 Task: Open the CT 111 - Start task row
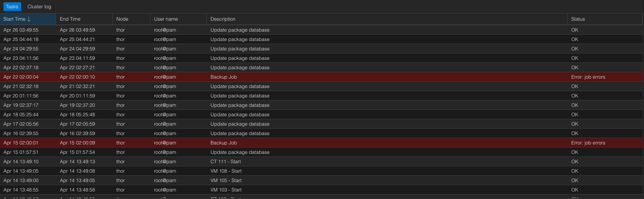[x=226, y=162]
